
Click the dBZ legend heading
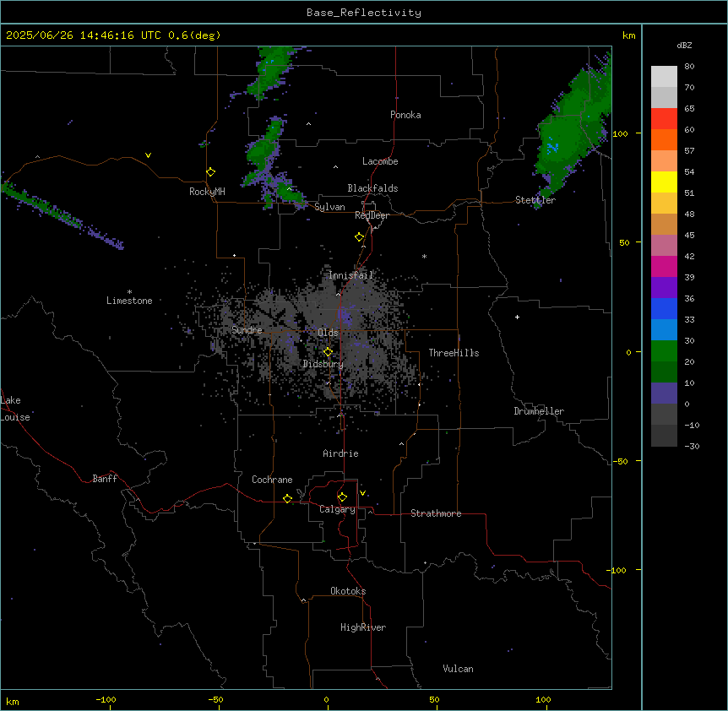(684, 45)
